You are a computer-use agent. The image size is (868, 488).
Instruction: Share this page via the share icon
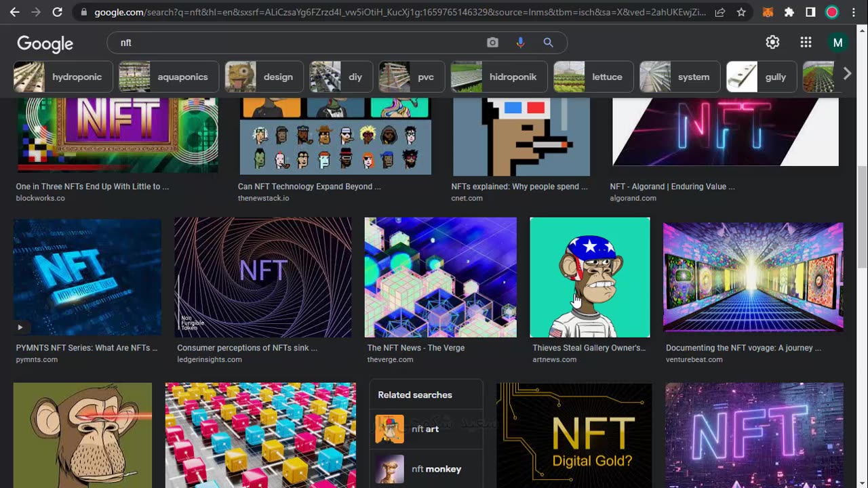[x=720, y=12]
